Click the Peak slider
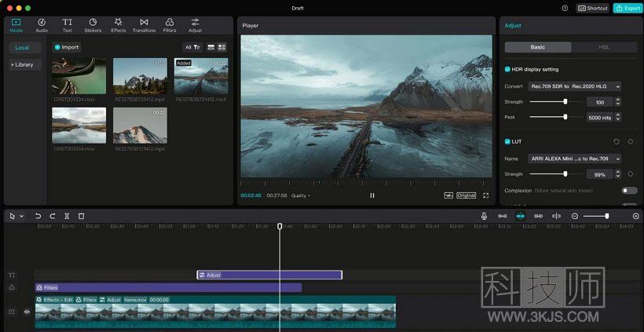This screenshot has height=332, width=644. pyautogui.click(x=556, y=117)
